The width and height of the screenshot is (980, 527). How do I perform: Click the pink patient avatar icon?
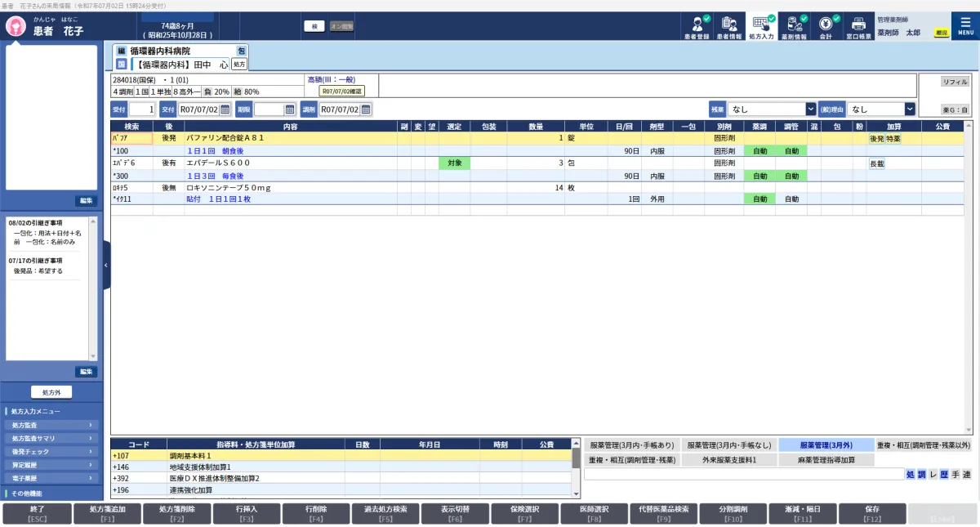15,26
